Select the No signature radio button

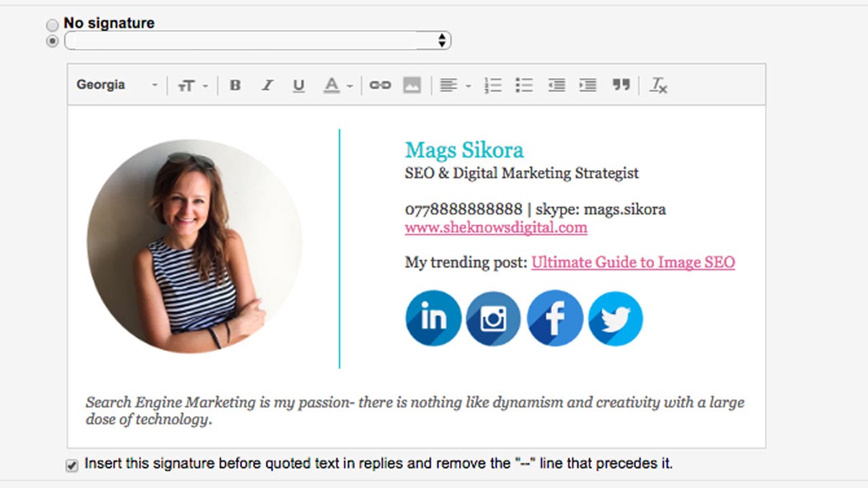(52, 25)
